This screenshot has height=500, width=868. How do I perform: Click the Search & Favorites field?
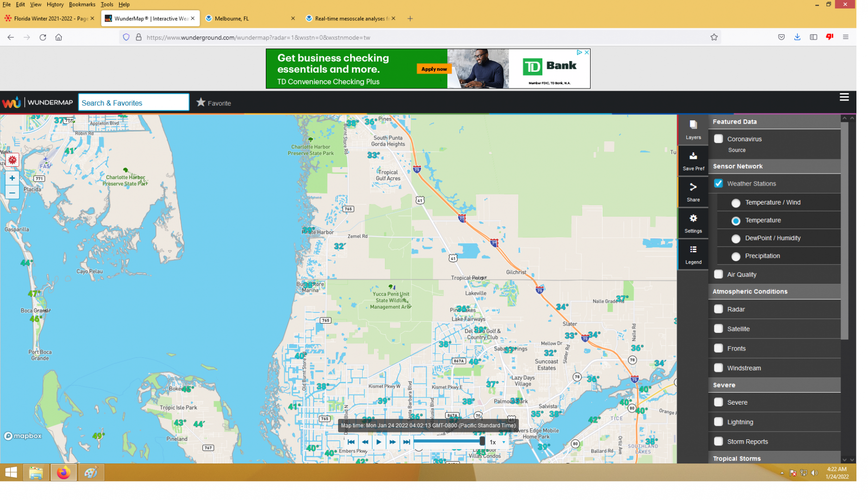[x=135, y=104]
